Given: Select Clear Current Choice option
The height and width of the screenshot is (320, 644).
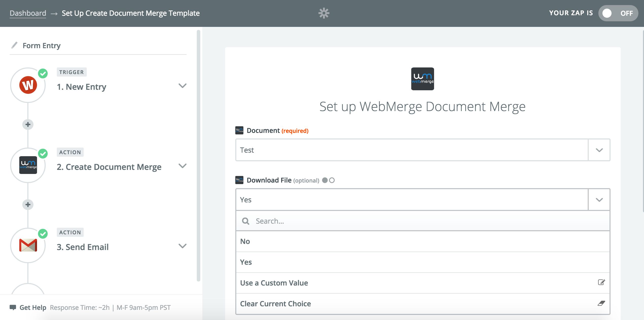Looking at the screenshot, I should (x=423, y=304).
